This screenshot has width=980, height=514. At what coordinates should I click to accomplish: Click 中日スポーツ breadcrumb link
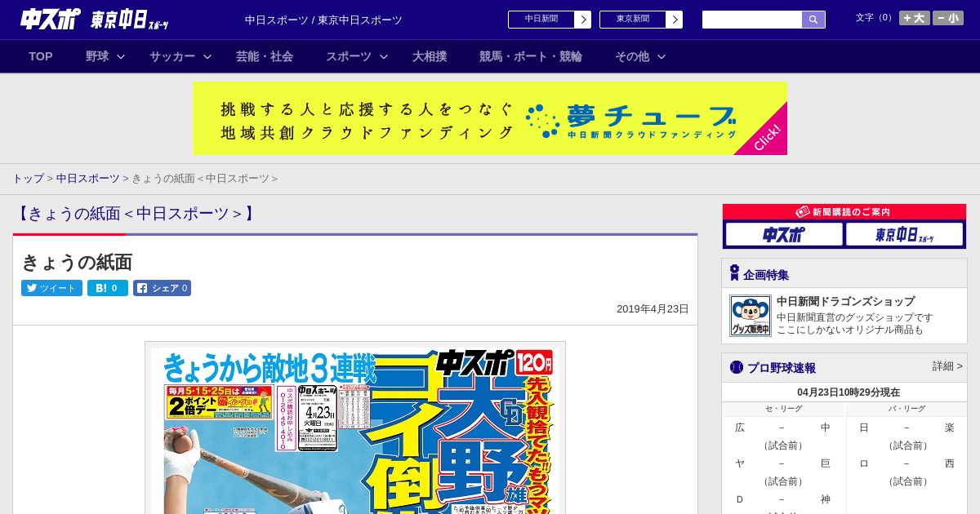88,178
